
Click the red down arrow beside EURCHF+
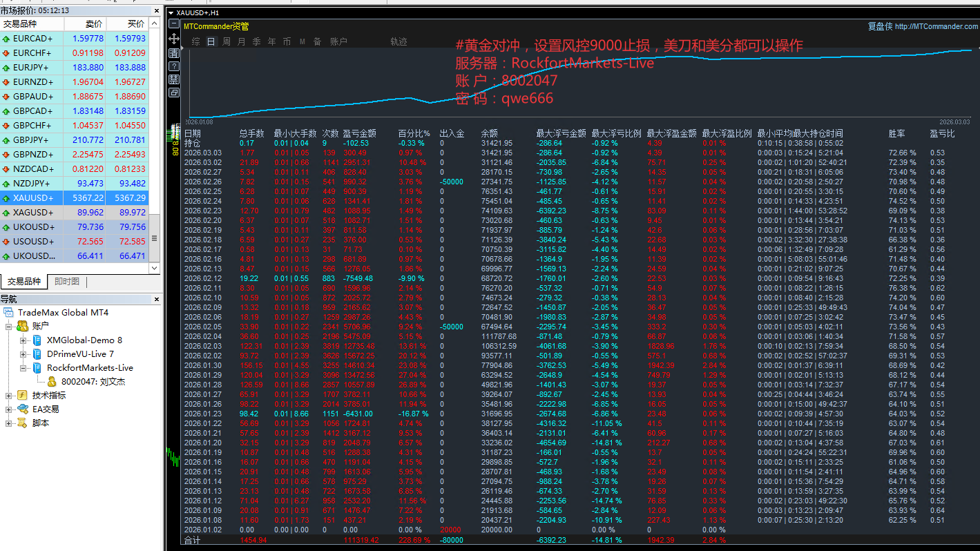pyautogui.click(x=6, y=53)
